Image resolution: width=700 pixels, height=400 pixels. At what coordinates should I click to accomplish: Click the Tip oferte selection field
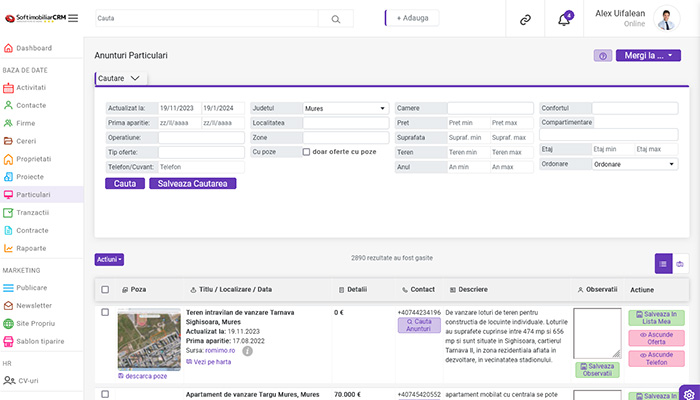(201, 152)
